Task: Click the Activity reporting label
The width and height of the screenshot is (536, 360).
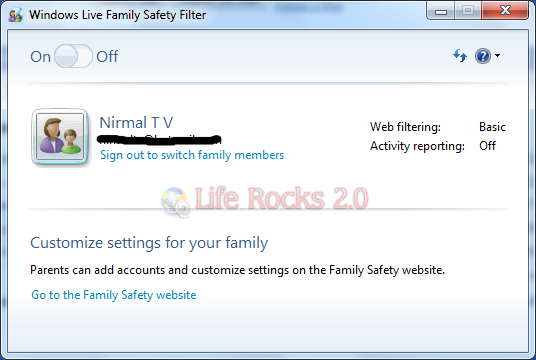Action: coord(417,146)
